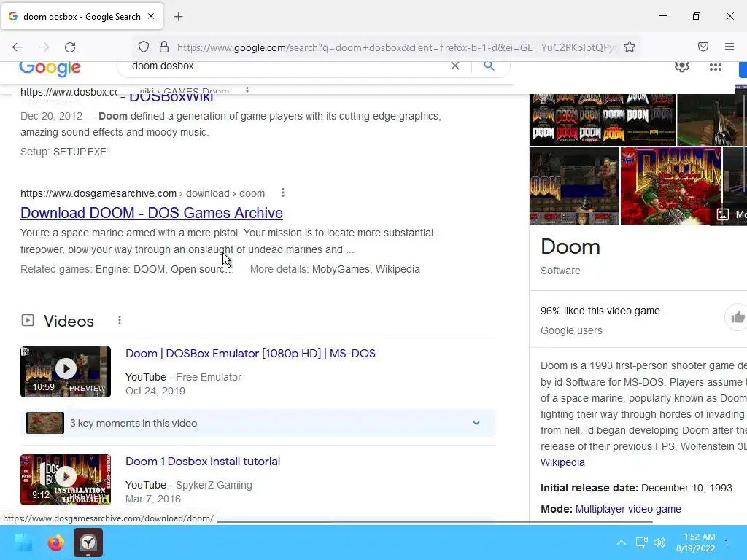Open Doom 1 Dosbox Install tutorial link

click(203, 462)
